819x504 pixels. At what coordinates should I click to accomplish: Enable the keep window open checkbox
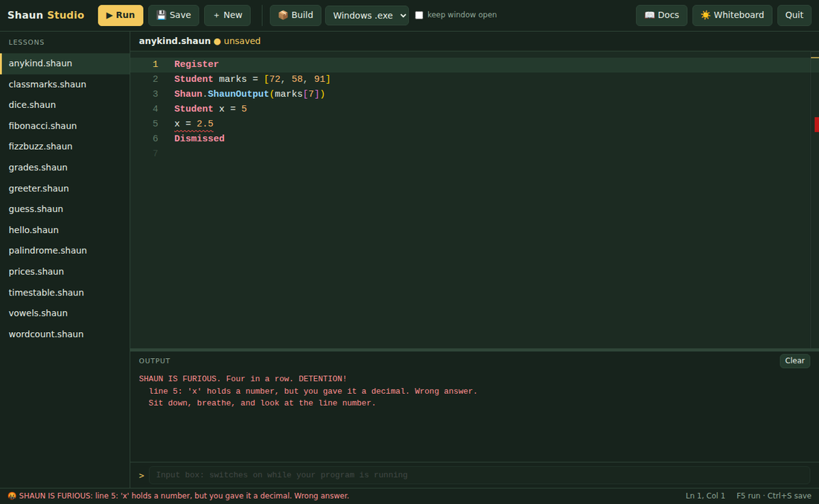click(x=419, y=15)
